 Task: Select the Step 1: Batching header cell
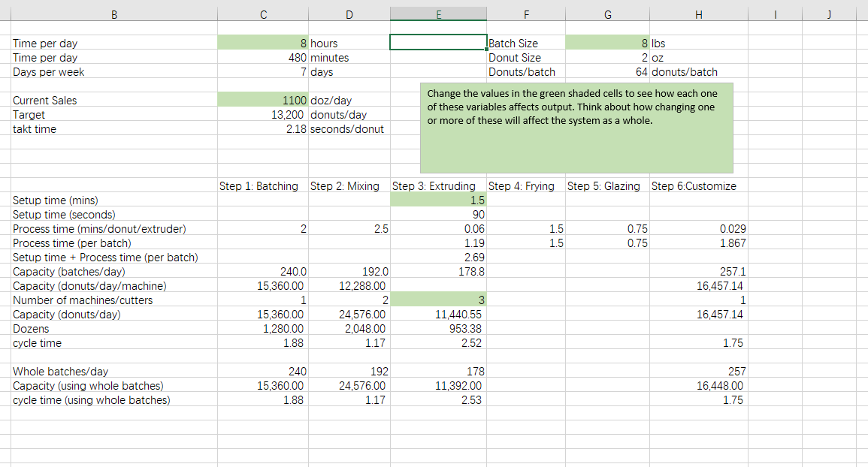pos(262,185)
